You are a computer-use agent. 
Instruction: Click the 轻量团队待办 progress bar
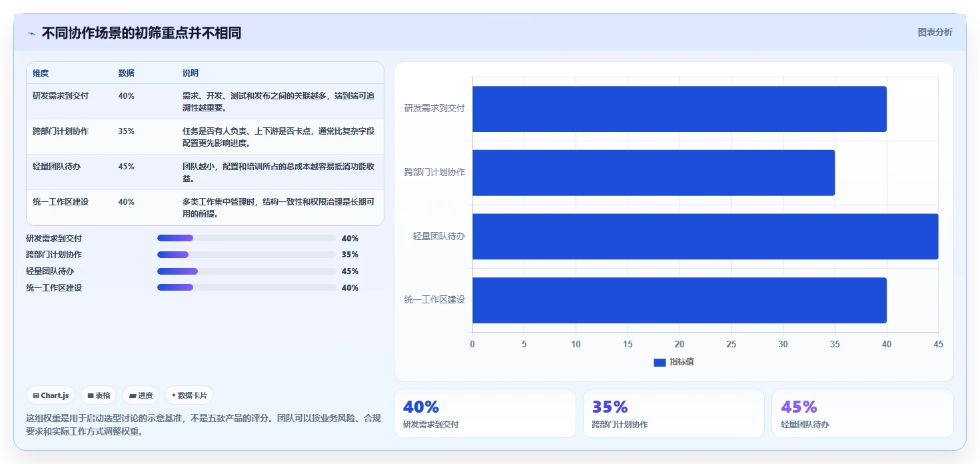click(246, 271)
